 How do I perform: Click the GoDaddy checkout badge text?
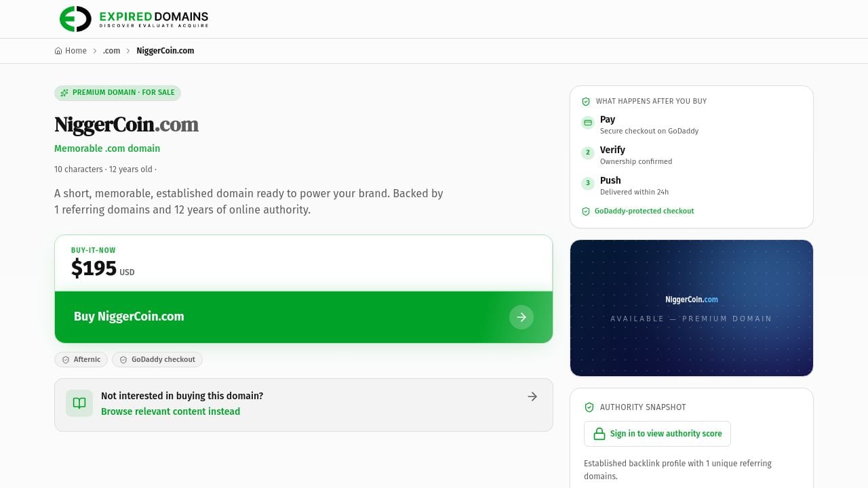163,360
